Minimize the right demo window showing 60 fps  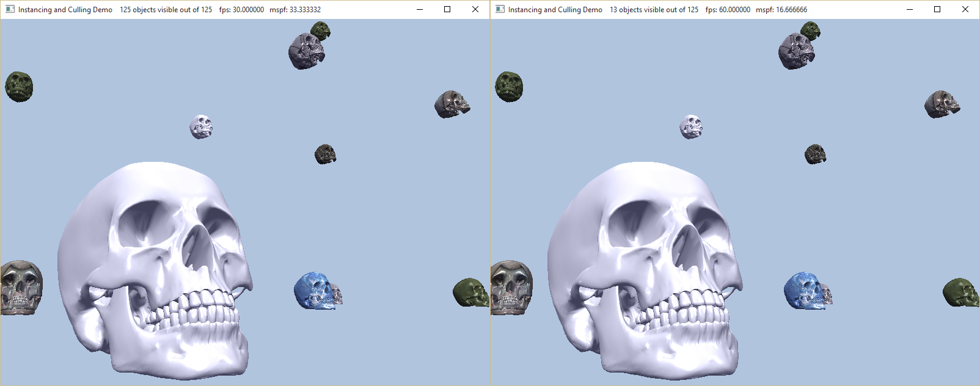click(x=909, y=9)
